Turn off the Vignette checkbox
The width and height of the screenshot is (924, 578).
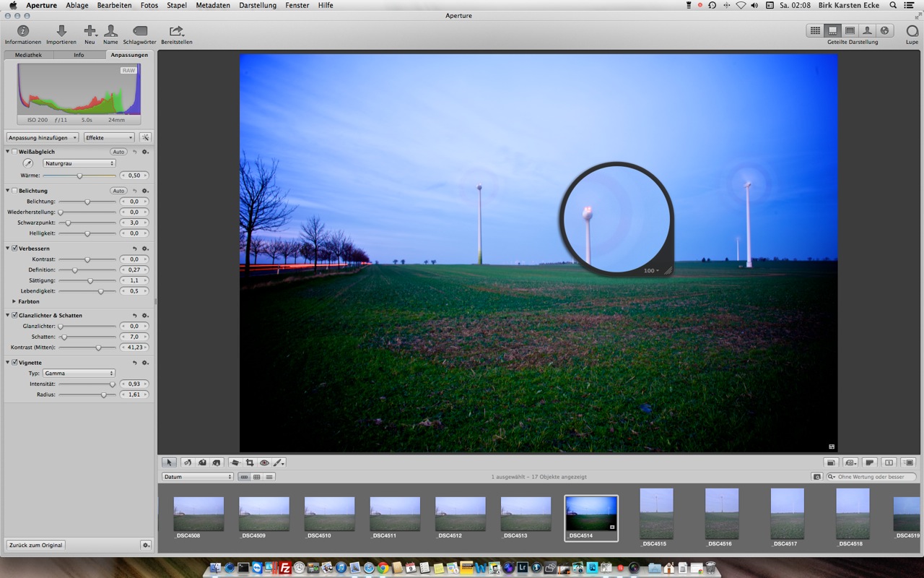pos(14,363)
